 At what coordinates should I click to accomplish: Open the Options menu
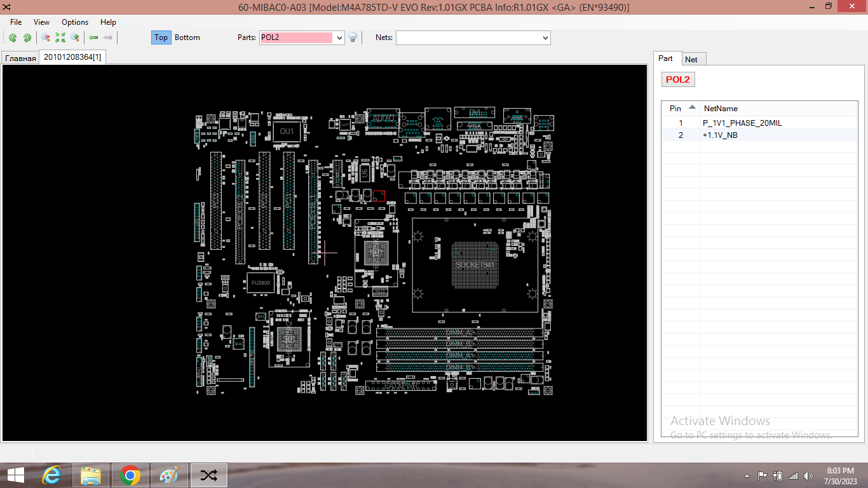pos(75,22)
